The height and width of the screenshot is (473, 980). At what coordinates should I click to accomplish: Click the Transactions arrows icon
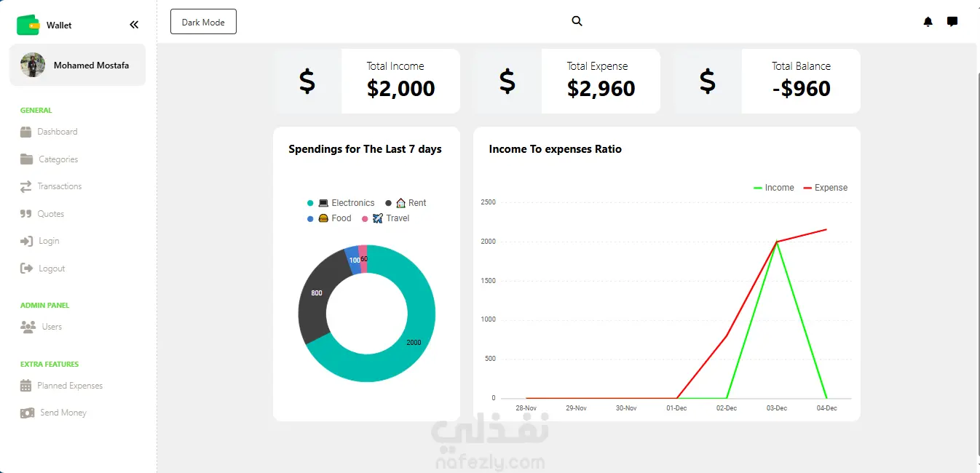26,187
